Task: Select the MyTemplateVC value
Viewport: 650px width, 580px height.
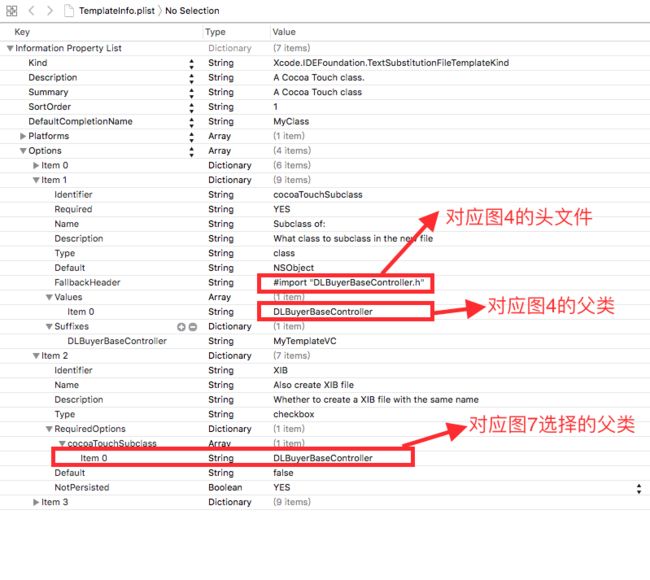Action: click(305, 341)
